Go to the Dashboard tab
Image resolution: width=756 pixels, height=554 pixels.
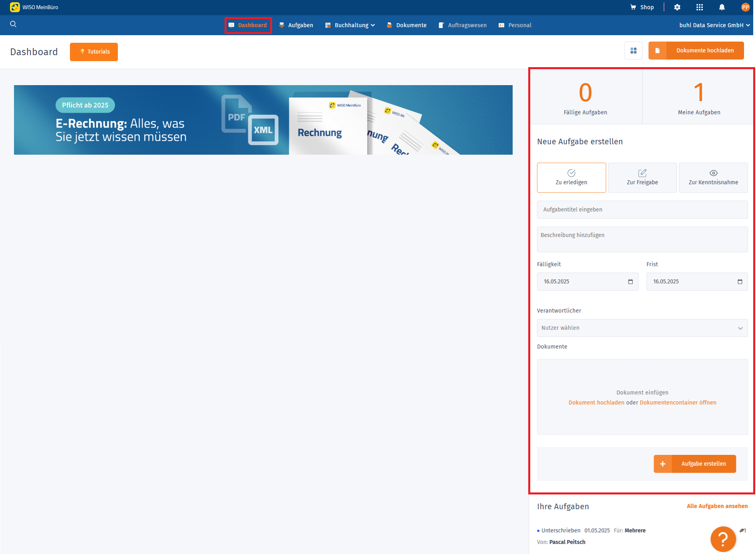pyautogui.click(x=248, y=25)
